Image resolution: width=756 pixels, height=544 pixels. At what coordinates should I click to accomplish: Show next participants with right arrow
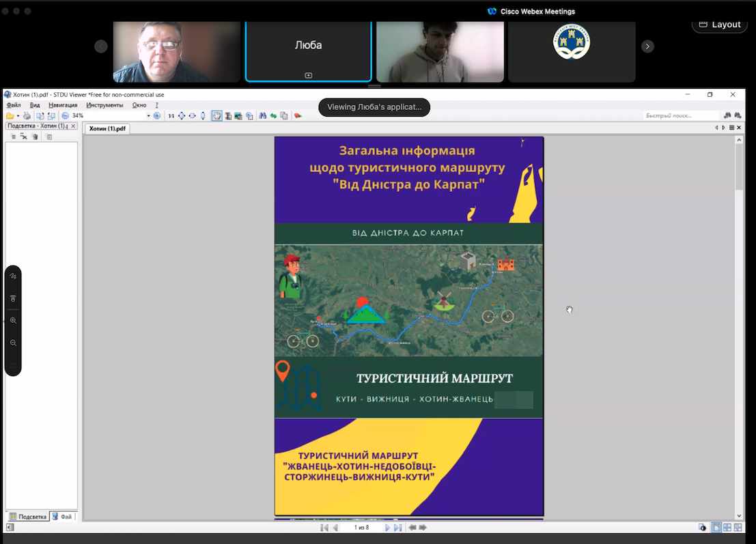(x=647, y=46)
